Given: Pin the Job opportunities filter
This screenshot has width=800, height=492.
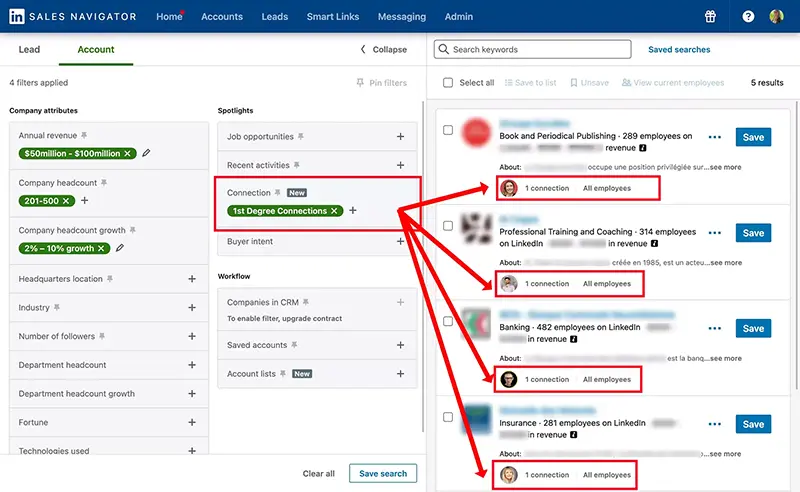Looking at the screenshot, I should click(301, 136).
